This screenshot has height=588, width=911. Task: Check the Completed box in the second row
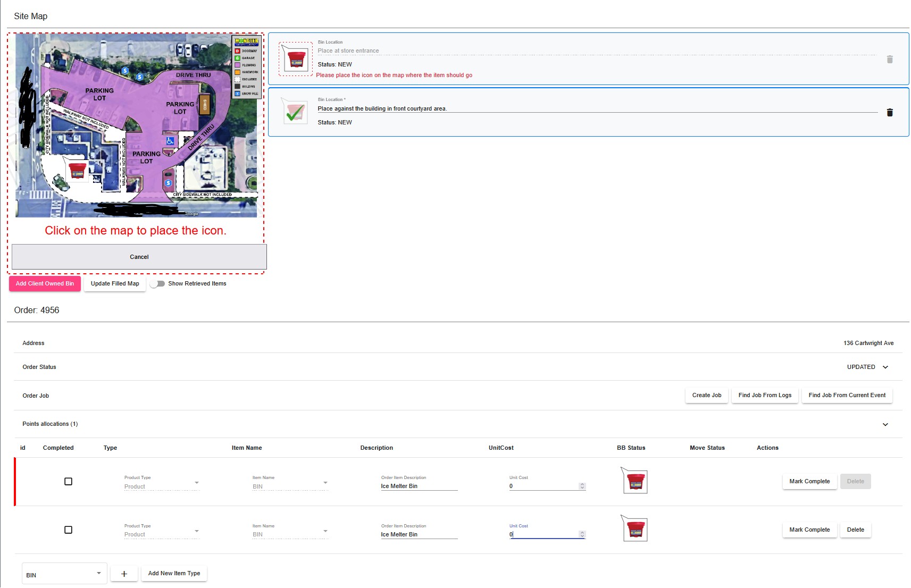68,530
